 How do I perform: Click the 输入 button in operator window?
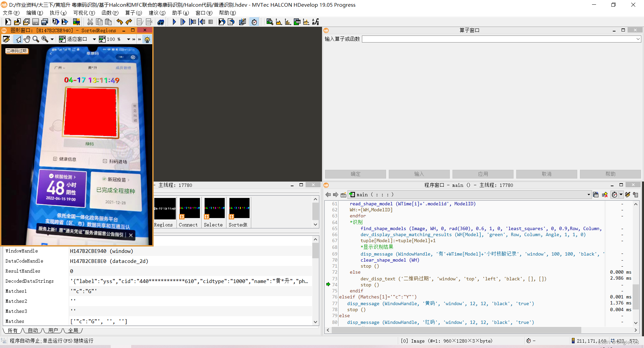[x=419, y=174]
